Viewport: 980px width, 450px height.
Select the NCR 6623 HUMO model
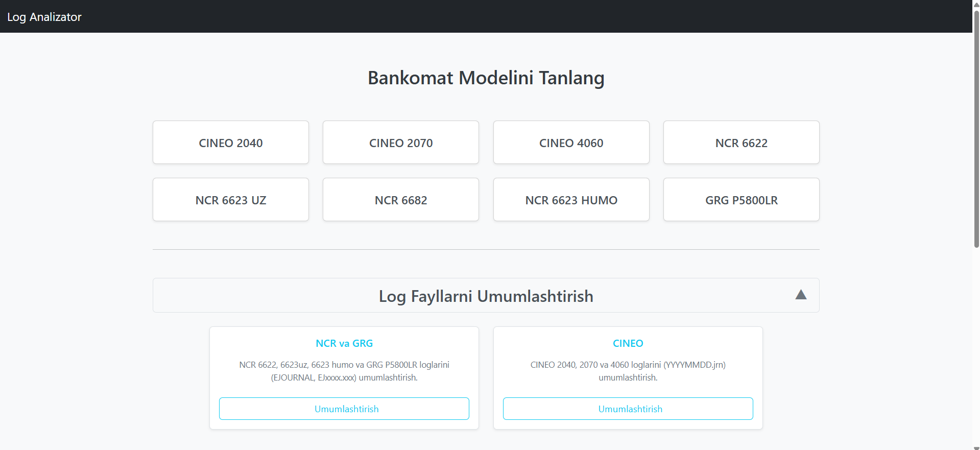coord(571,200)
